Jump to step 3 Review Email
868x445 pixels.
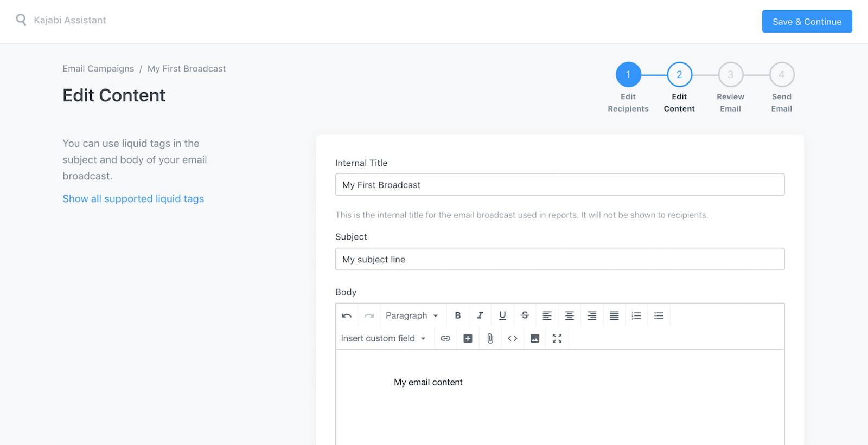pos(730,75)
